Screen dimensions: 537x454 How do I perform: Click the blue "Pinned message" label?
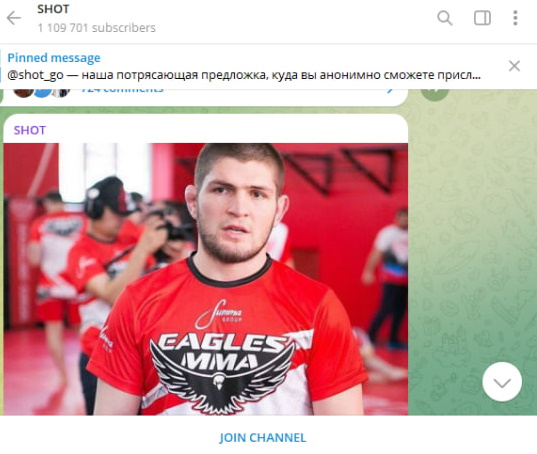tap(54, 58)
